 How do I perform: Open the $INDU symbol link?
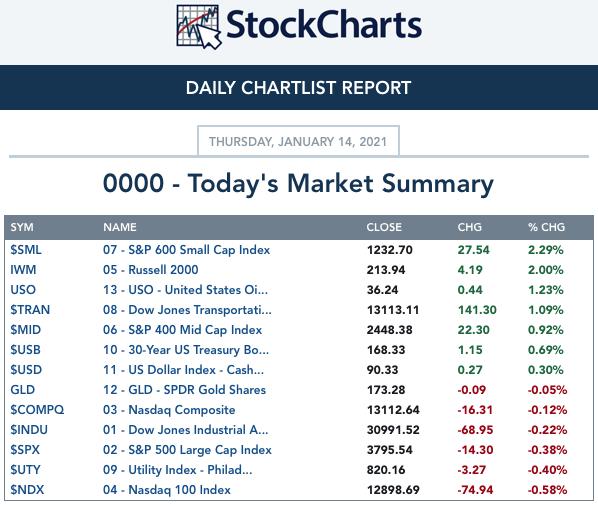click(x=29, y=430)
